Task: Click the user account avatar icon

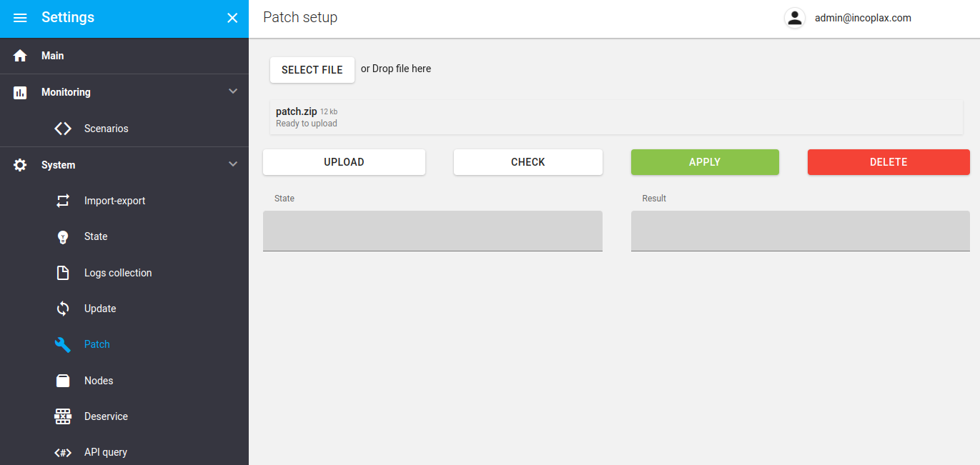Action: pos(795,19)
